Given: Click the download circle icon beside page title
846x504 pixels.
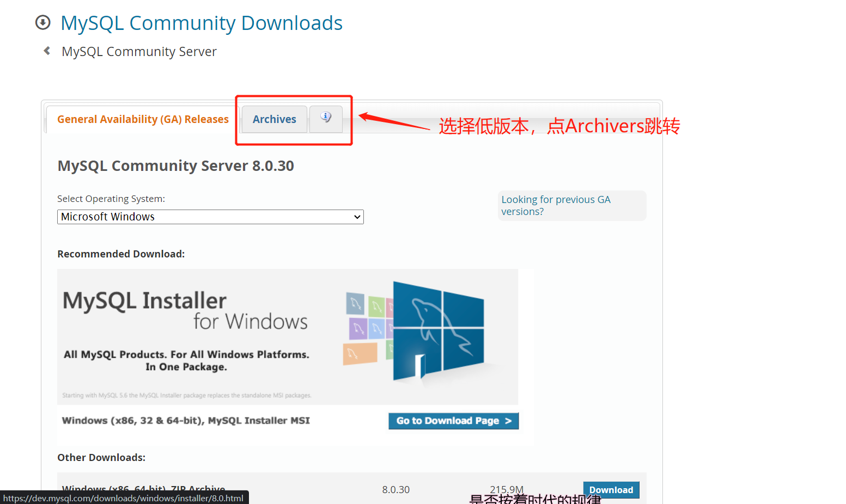Looking at the screenshot, I should pyautogui.click(x=42, y=22).
